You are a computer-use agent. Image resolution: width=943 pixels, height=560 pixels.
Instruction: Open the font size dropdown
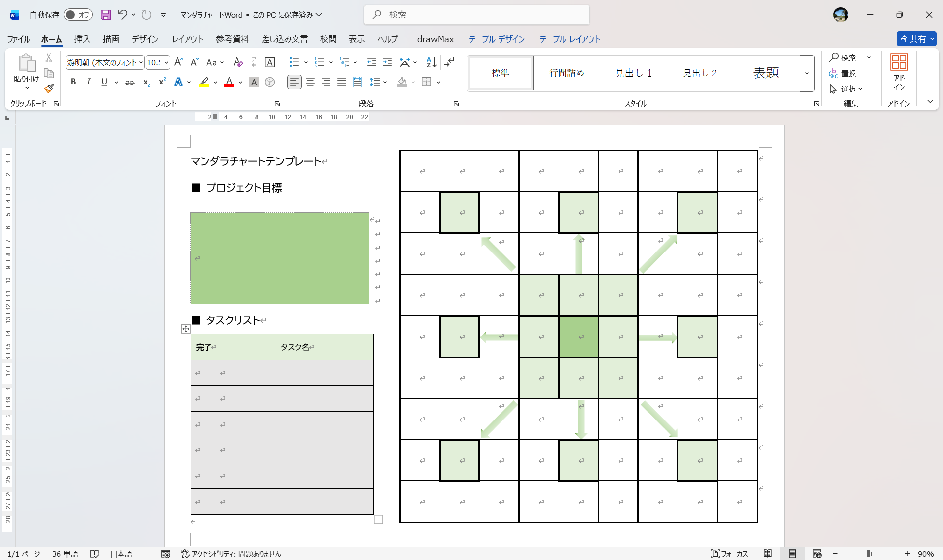(x=166, y=62)
